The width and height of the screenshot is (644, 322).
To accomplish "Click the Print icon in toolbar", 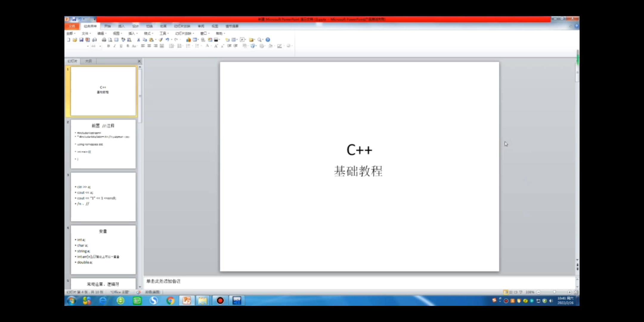I will click(x=104, y=40).
